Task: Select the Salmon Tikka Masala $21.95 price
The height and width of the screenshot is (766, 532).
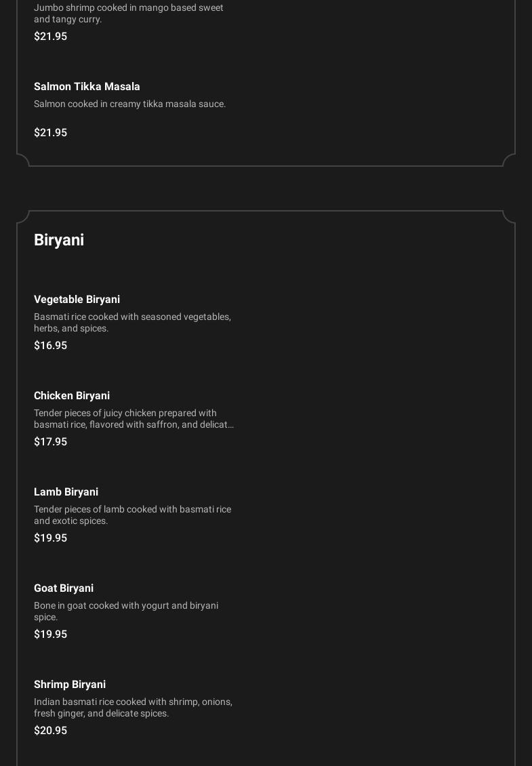Action: click(x=50, y=132)
